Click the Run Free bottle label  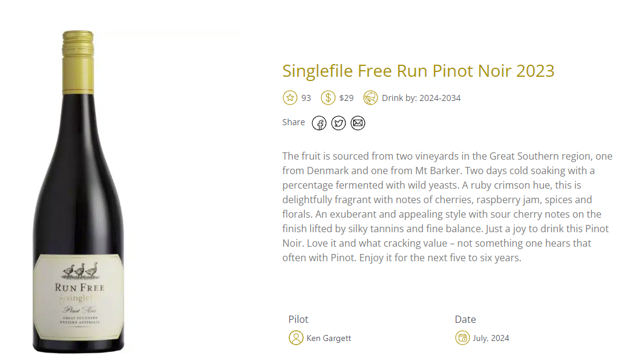point(78,297)
